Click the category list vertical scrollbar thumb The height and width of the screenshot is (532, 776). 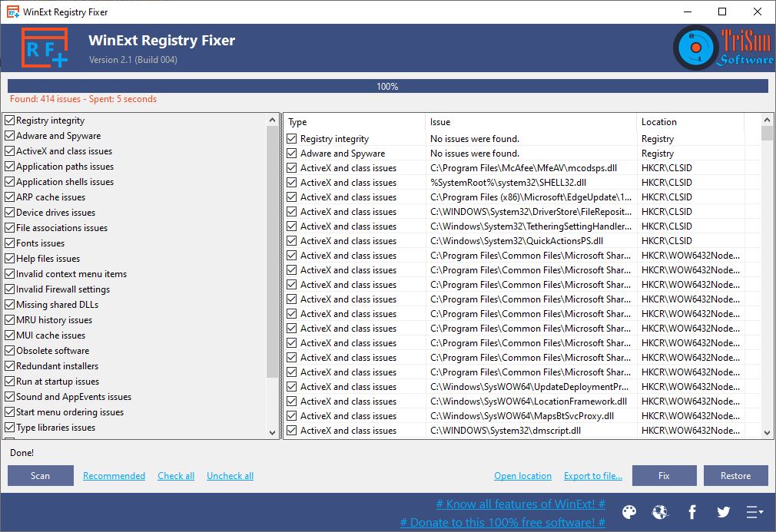coord(272,252)
